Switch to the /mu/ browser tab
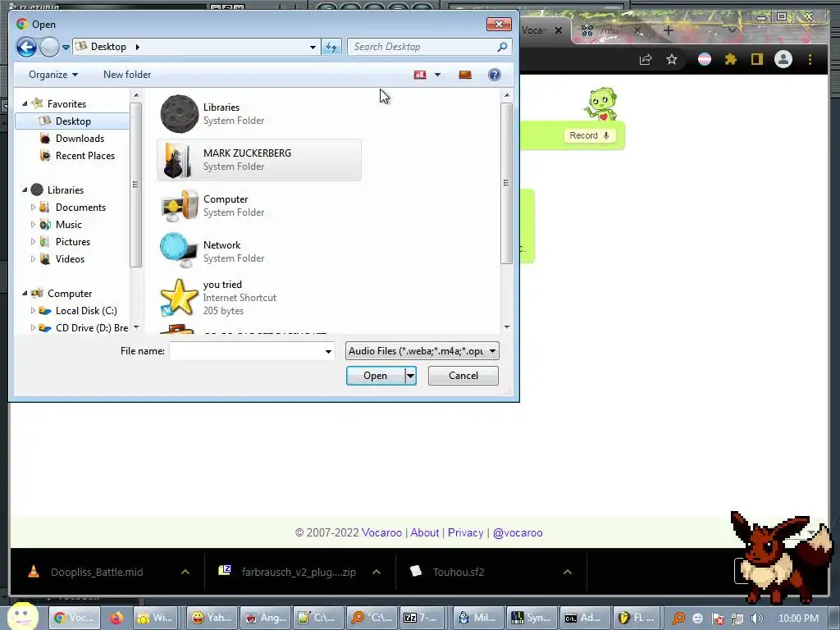Viewport: 840px width, 630px height. 610,30
